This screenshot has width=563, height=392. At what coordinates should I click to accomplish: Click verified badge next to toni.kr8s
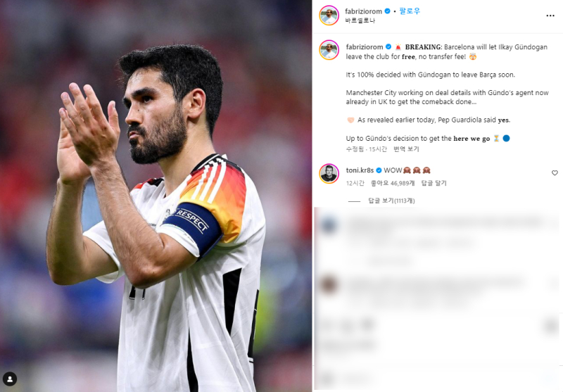[379, 170]
